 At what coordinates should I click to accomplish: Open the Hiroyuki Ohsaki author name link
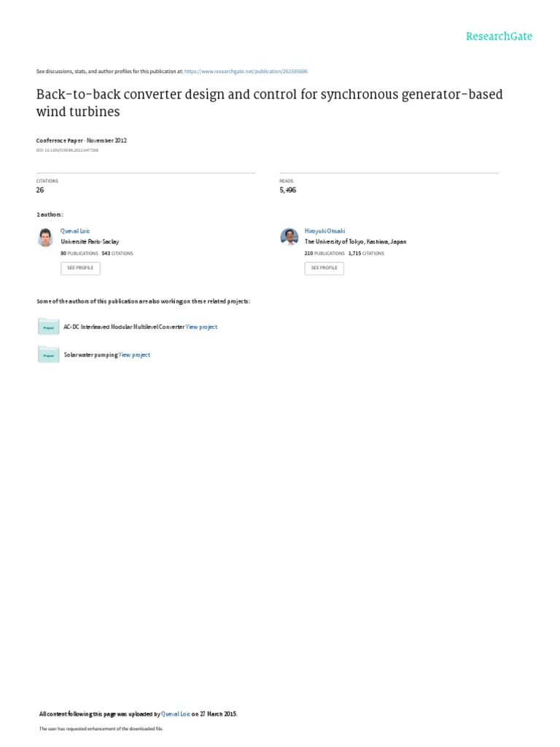point(324,231)
